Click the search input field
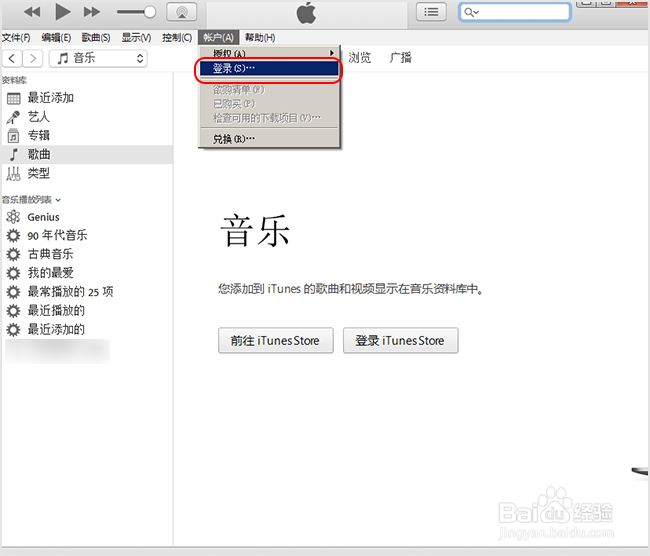 (515, 12)
